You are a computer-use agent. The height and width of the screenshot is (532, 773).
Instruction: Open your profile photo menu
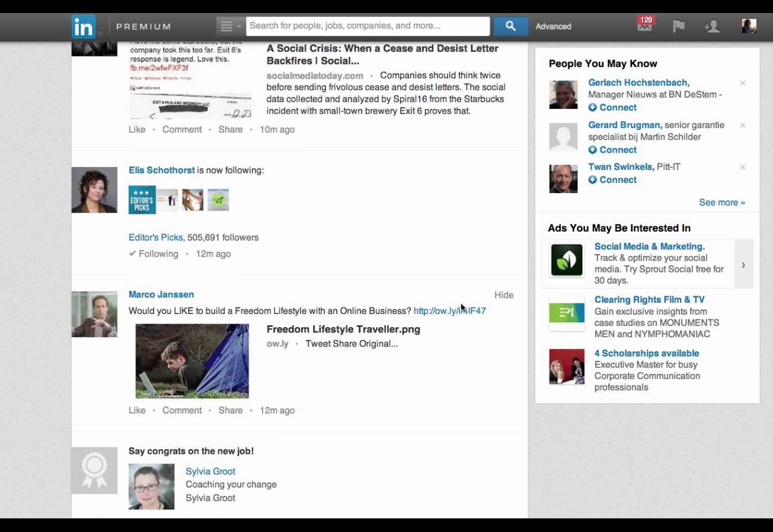(748, 26)
